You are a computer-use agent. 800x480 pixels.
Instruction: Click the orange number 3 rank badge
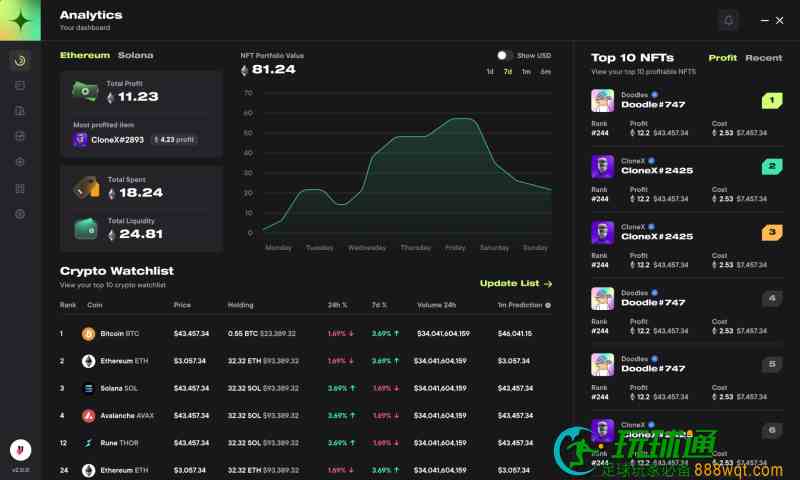(x=772, y=232)
